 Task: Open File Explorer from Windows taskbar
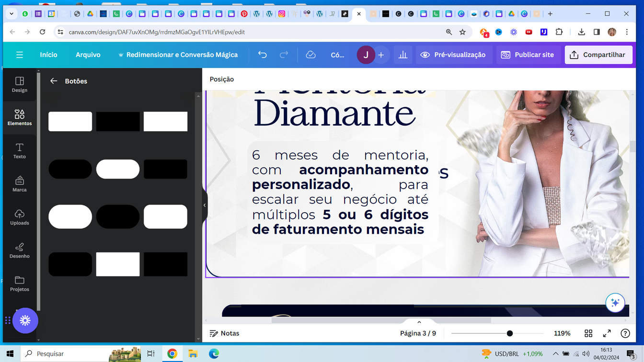[193, 354]
